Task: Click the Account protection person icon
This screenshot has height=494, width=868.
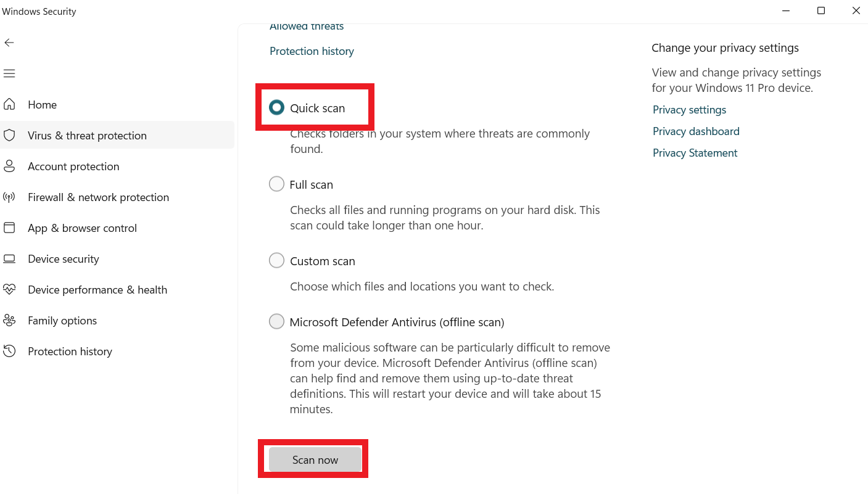Action: point(9,166)
